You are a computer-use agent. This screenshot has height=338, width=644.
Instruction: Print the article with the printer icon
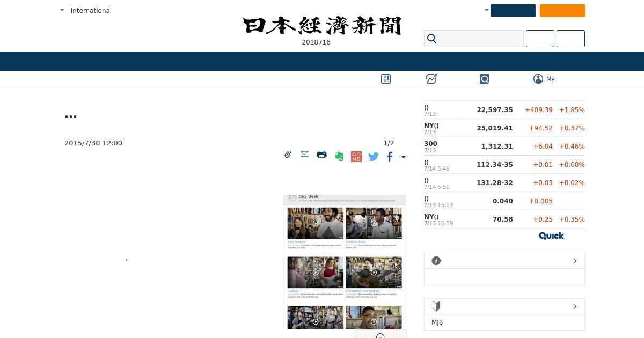321,155
